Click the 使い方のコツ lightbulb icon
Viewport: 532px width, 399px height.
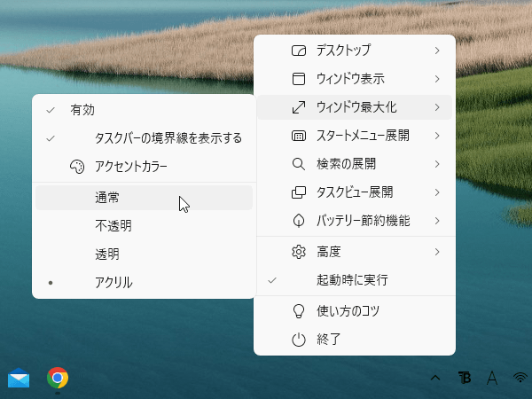(x=299, y=311)
